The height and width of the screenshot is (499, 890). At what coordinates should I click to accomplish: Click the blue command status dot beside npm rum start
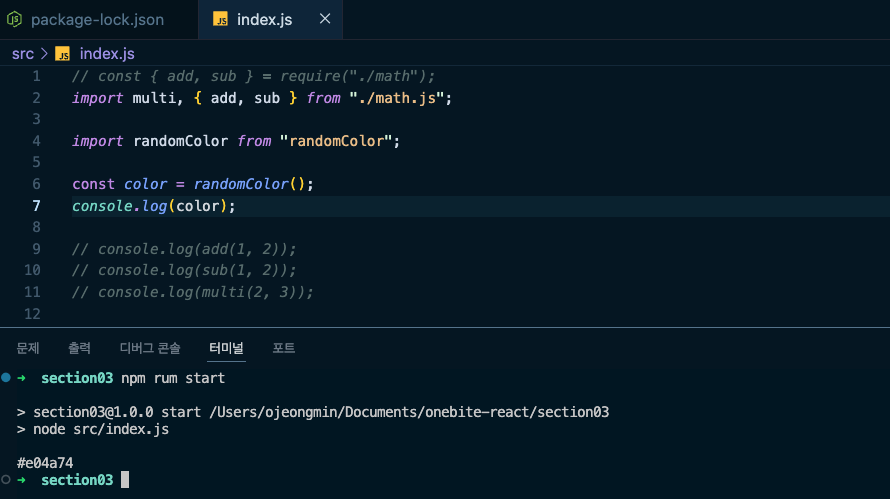pyautogui.click(x=6, y=378)
